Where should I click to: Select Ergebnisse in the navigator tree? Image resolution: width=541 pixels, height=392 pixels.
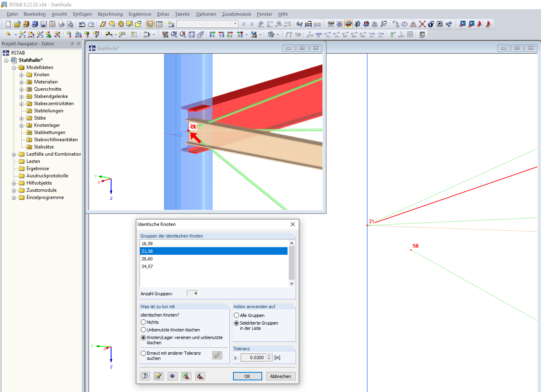coord(38,169)
